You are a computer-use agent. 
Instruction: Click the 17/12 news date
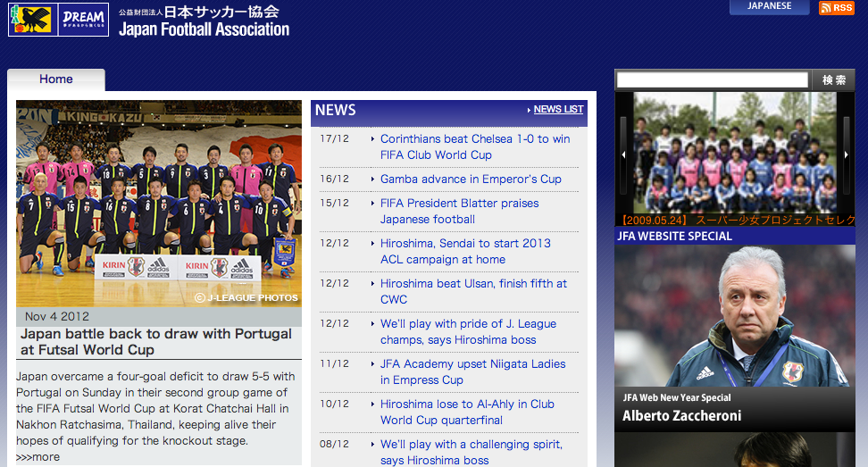tap(334, 139)
